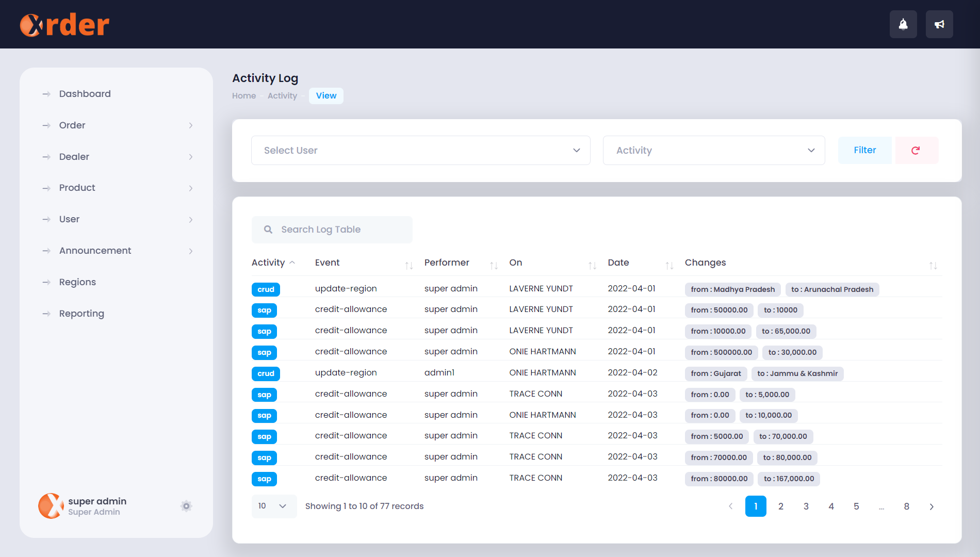Click the Xrder logo in header
This screenshot has height=557, width=980.
[x=64, y=25]
